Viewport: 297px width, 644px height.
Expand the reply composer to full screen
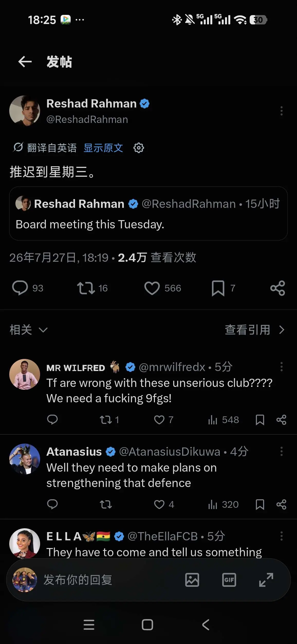(x=266, y=580)
